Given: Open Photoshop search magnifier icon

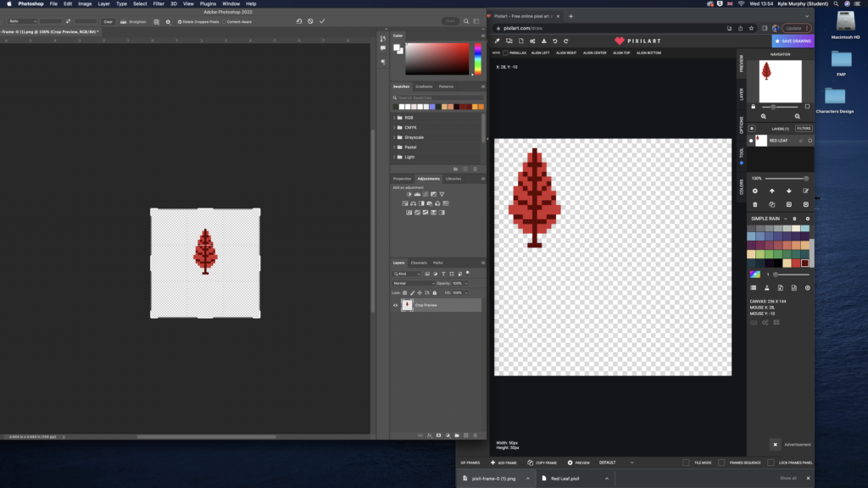Looking at the screenshot, I should click(x=466, y=21).
